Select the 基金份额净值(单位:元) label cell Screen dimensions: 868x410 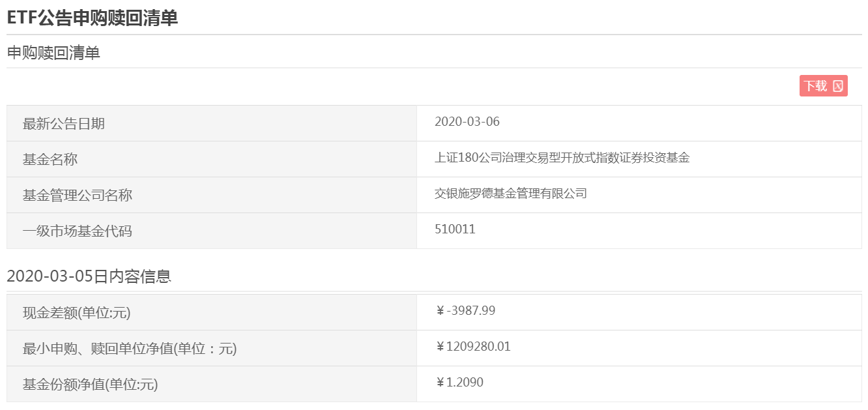(x=91, y=385)
